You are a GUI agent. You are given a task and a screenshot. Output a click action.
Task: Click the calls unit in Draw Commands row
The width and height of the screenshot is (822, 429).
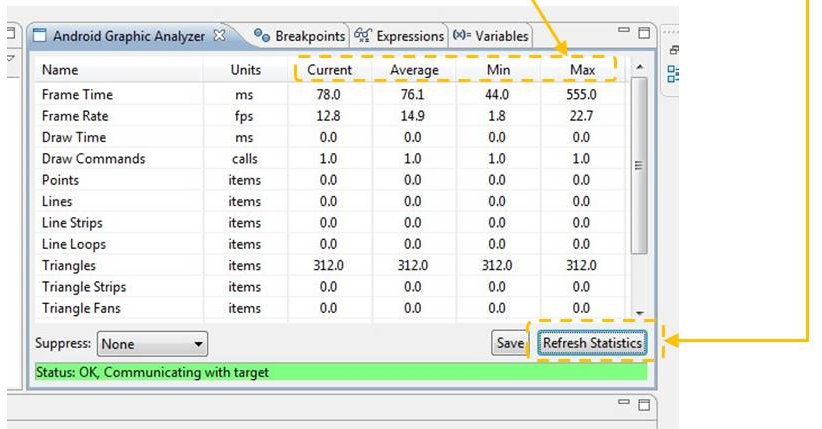point(245,158)
